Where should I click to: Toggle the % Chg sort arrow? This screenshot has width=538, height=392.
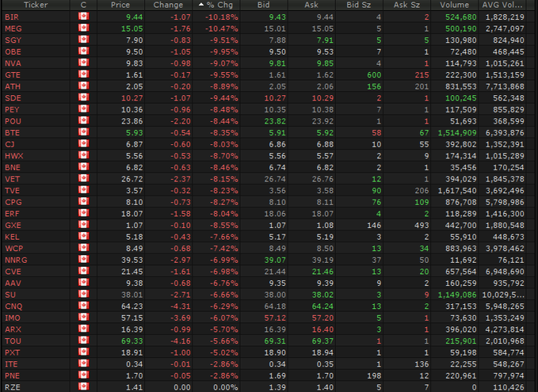tap(201, 5)
